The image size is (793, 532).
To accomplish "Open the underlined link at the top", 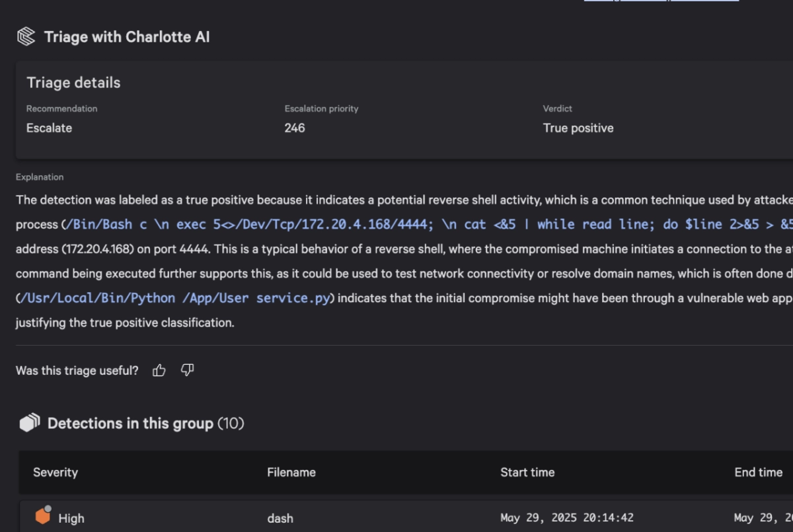I will point(661,1).
